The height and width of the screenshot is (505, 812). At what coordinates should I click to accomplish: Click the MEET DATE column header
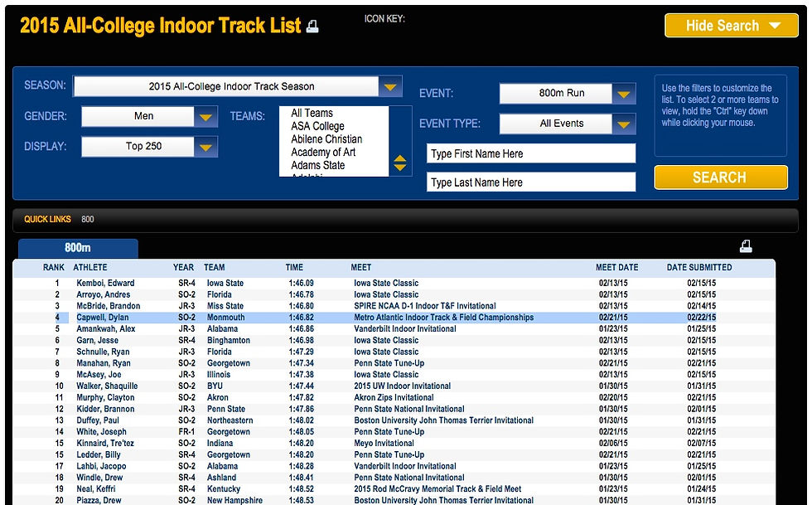click(616, 268)
